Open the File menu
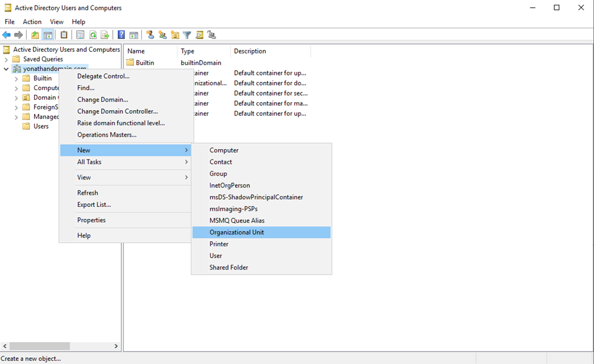Image resolution: width=594 pixels, height=364 pixels. tap(10, 22)
